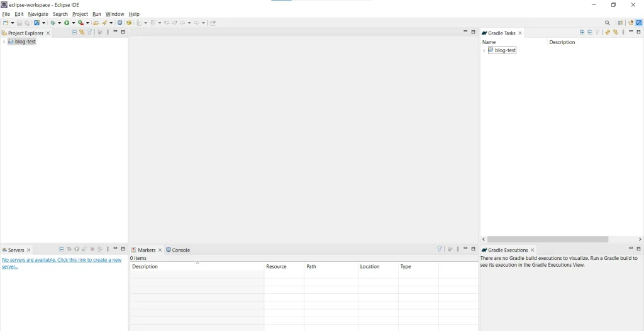644x331 pixels.
Task: Click the Forward navigation arrow icon
Action: pos(197,23)
